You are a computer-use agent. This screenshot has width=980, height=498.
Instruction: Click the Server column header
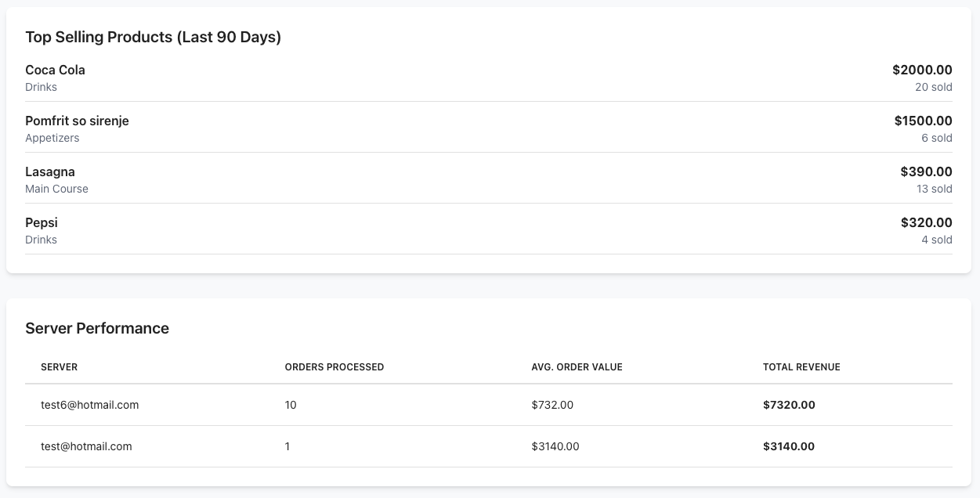coord(59,366)
